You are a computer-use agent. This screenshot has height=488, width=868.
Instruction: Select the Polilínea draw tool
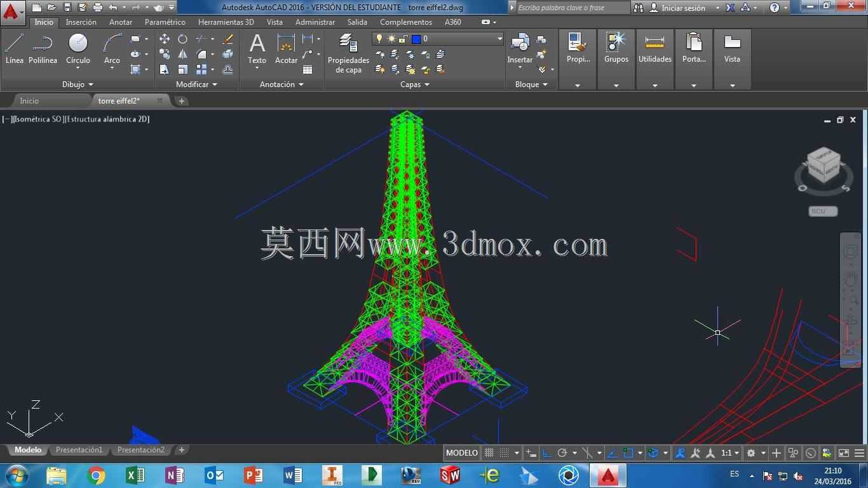pos(43,49)
